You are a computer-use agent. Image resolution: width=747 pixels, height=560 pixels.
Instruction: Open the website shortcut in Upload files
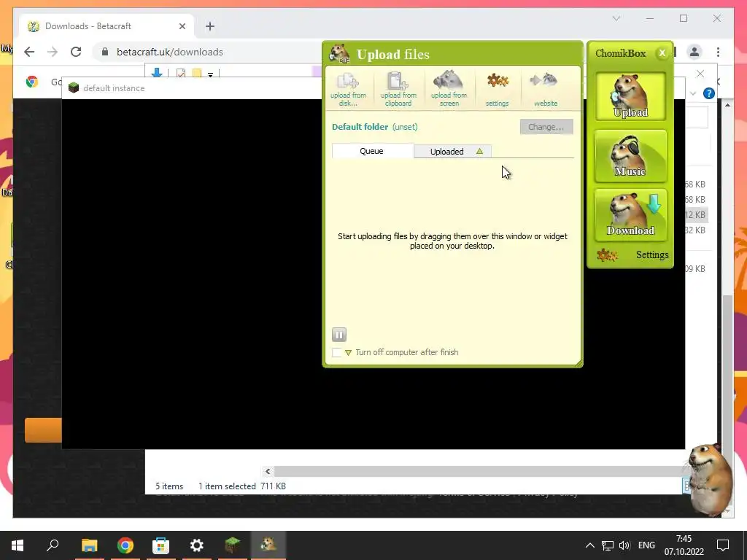coord(545,89)
